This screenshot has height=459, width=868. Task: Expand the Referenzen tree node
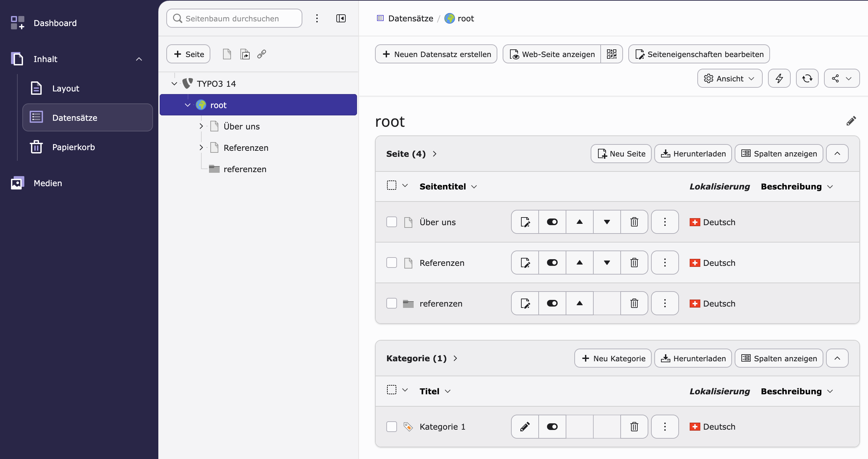coord(201,147)
